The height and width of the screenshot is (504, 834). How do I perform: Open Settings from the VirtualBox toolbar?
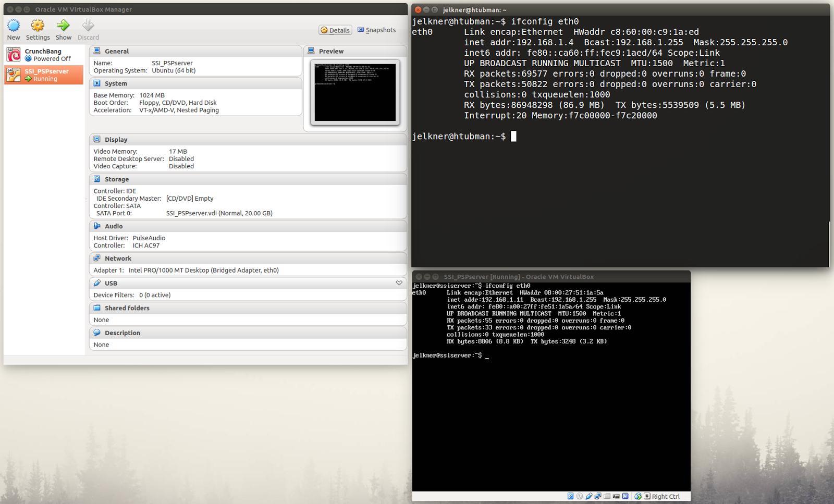point(38,30)
